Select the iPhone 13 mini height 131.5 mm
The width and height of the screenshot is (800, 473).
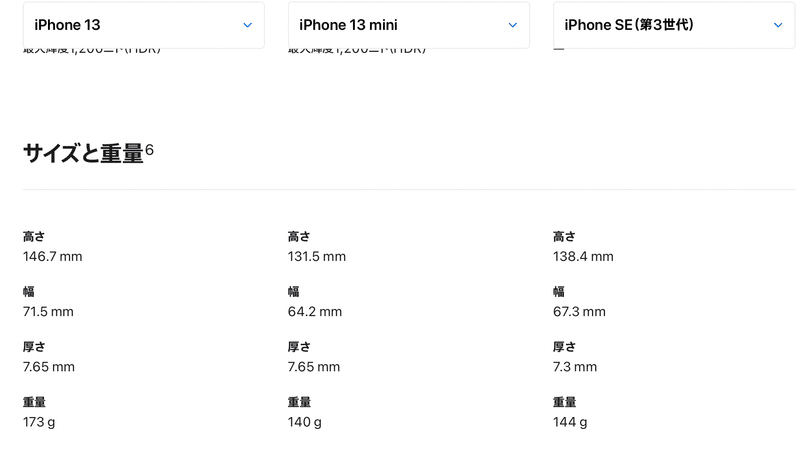[317, 256]
